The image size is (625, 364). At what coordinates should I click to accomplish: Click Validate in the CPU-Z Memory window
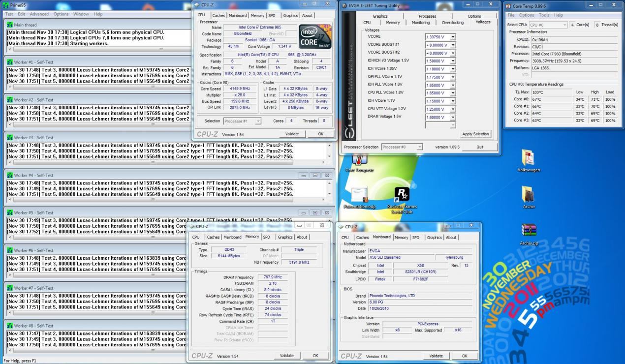pos(287,355)
